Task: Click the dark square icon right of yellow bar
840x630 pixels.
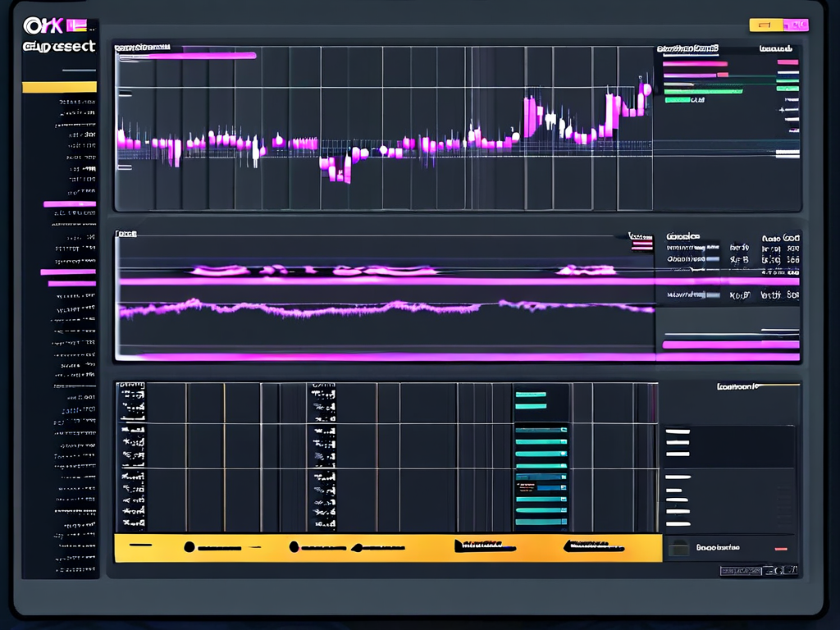Action: pos(678,548)
